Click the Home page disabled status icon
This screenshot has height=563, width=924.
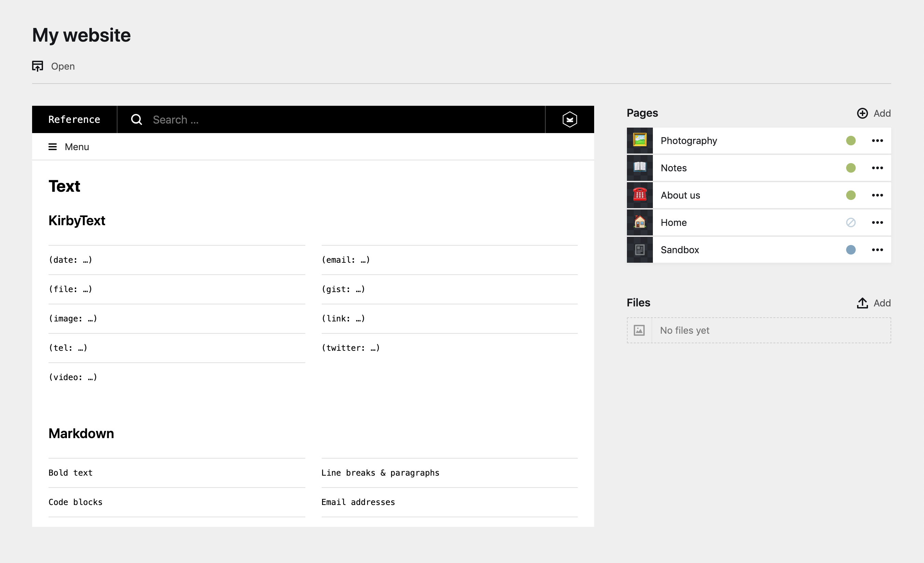coord(851,222)
